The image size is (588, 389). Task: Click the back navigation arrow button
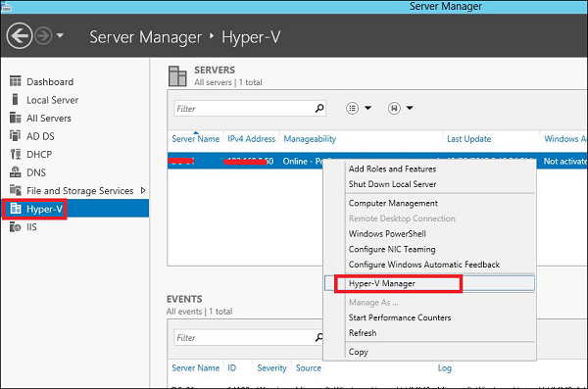point(20,36)
